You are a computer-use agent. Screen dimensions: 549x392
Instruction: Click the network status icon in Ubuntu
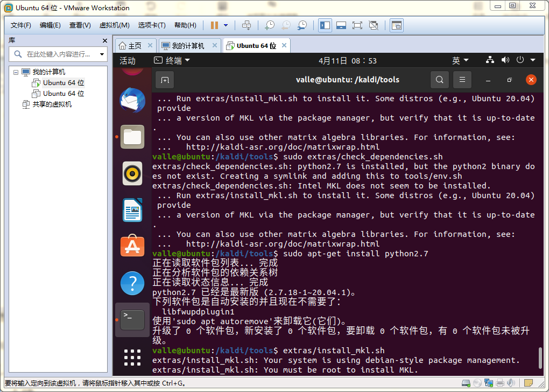[490, 60]
